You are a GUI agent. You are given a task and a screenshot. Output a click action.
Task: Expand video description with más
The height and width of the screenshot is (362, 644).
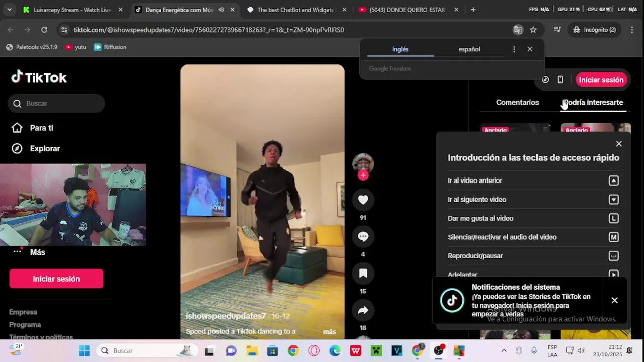(x=329, y=332)
